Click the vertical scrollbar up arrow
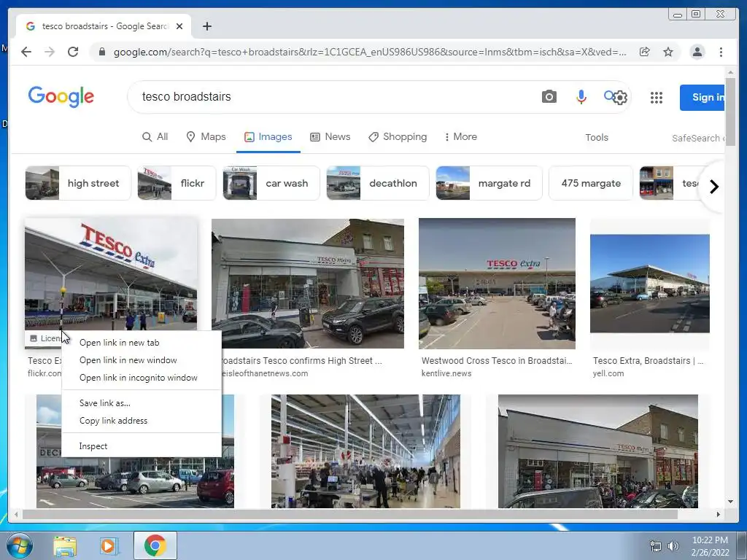 click(x=730, y=73)
